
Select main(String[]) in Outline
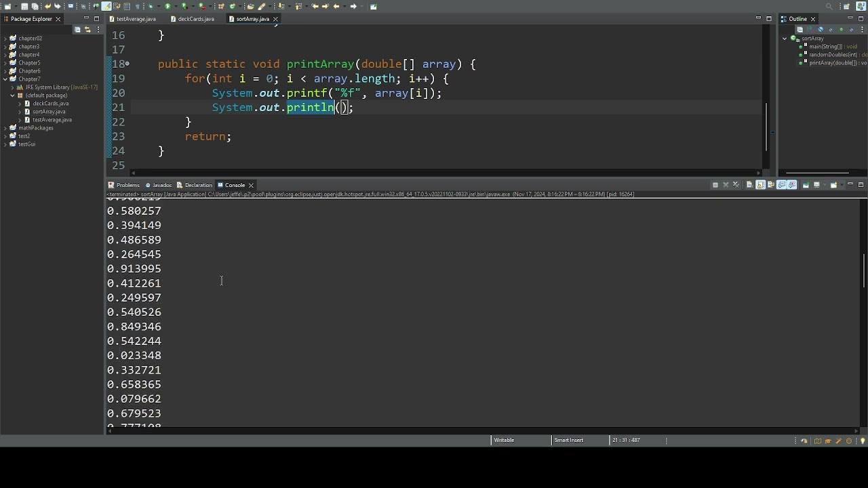point(833,47)
